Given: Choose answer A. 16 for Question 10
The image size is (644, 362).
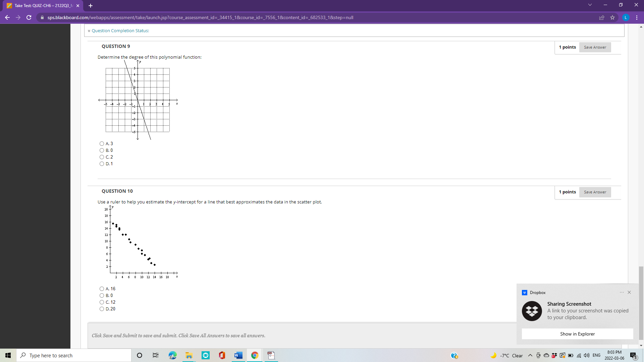Looking at the screenshot, I should [x=102, y=289].
